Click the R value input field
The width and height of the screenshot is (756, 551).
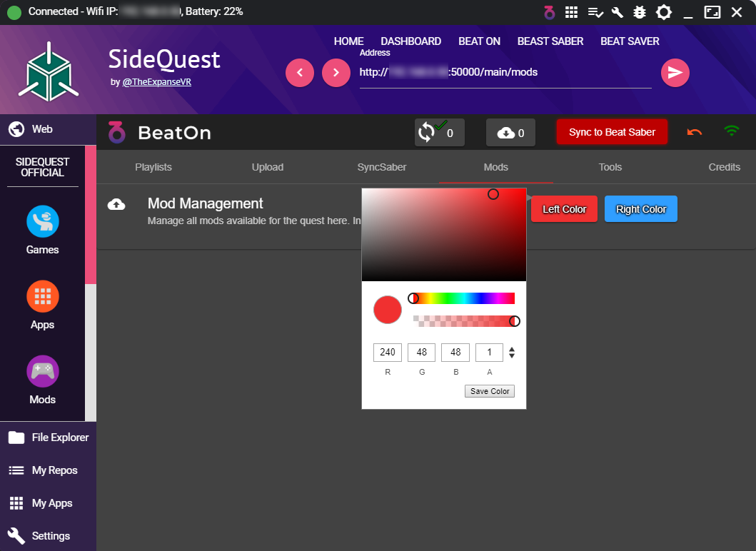[387, 353]
